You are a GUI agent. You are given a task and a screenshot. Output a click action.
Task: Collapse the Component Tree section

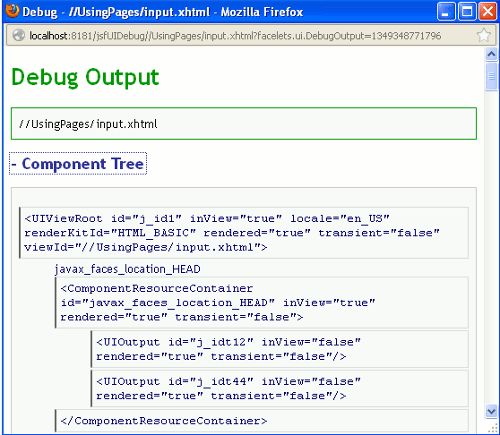[78, 164]
